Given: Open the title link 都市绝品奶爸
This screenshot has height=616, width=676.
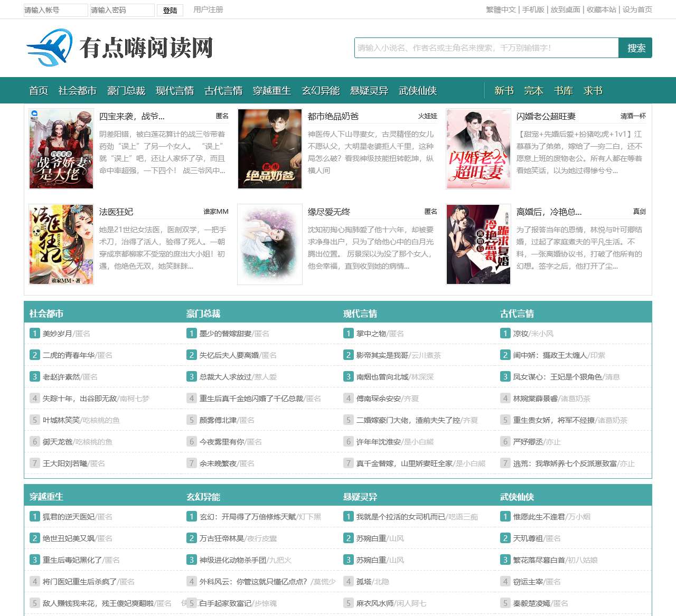Looking at the screenshot, I should click(x=333, y=116).
